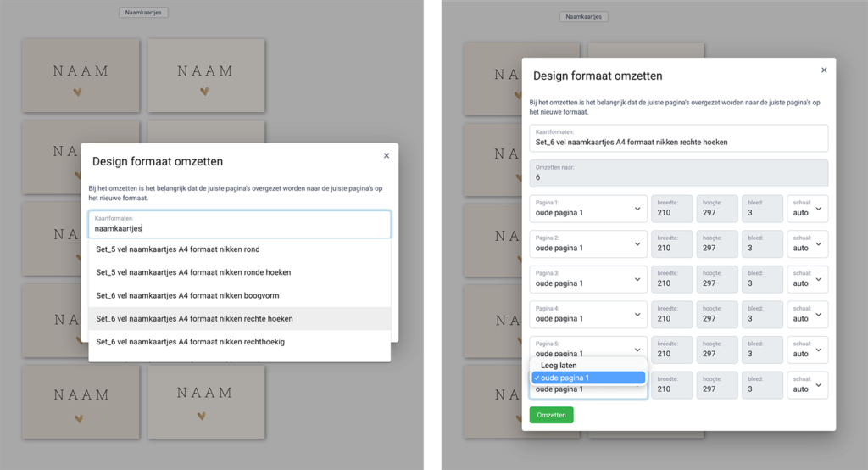Image resolution: width=868 pixels, height=470 pixels.
Task: Click breedte field of Pagina 1
Action: pos(671,209)
